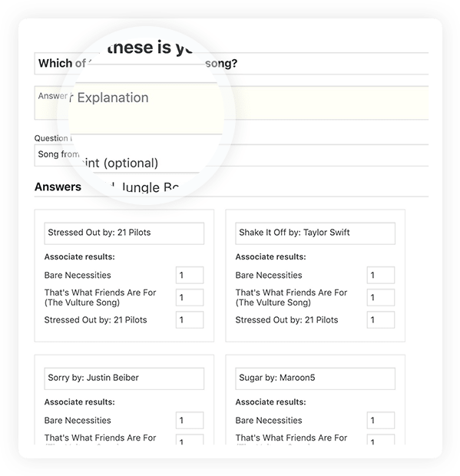Viewport: 460px width, 476px height.
Task: Click Vulture Song score box under Stressed Out answer
Action: 190,297
